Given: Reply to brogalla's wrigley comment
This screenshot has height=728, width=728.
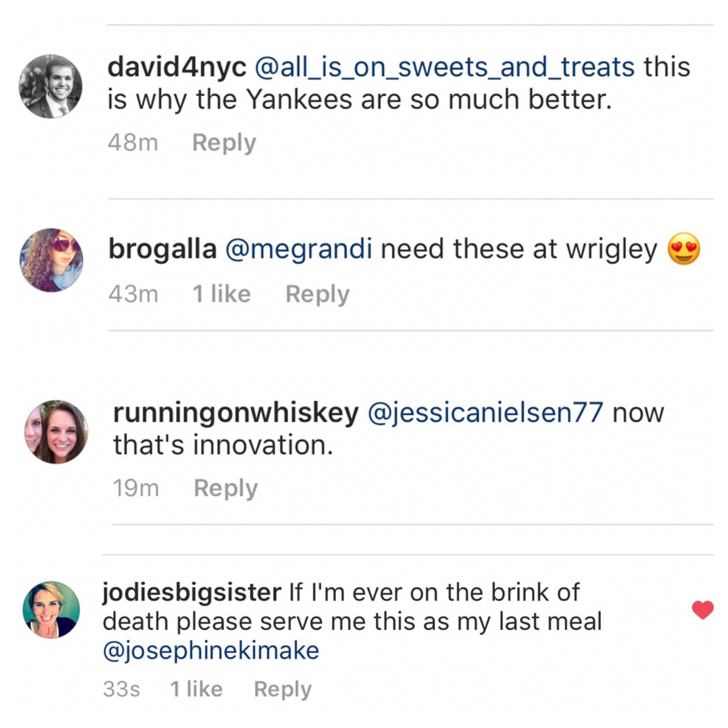Looking at the screenshot, I should click(x=318, y=294).
